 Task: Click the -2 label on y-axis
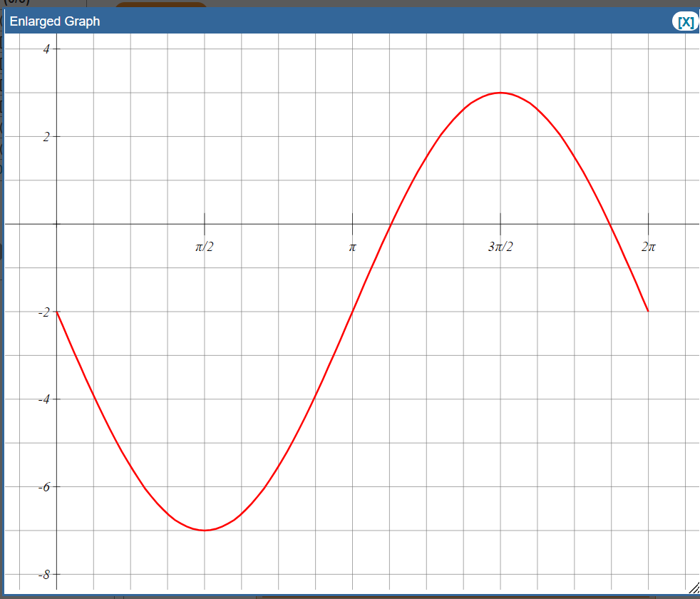43,310
